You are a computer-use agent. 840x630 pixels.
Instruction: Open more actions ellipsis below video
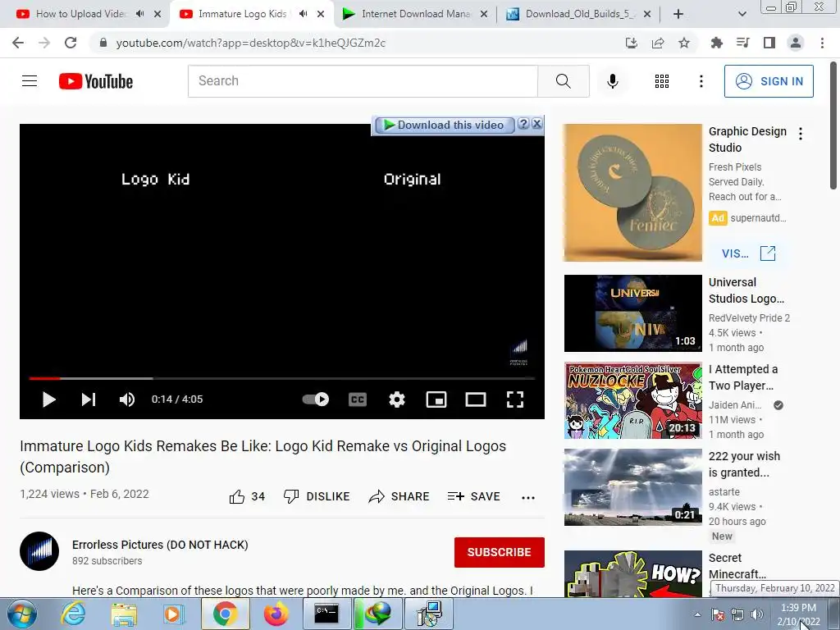pyautogui.click(x=528, y=498)
